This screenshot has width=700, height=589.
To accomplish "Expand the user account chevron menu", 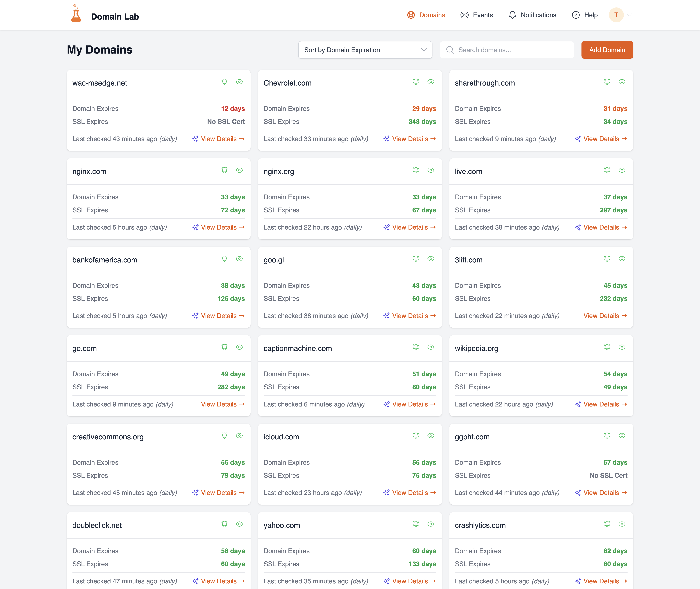I will click(630, 15).
